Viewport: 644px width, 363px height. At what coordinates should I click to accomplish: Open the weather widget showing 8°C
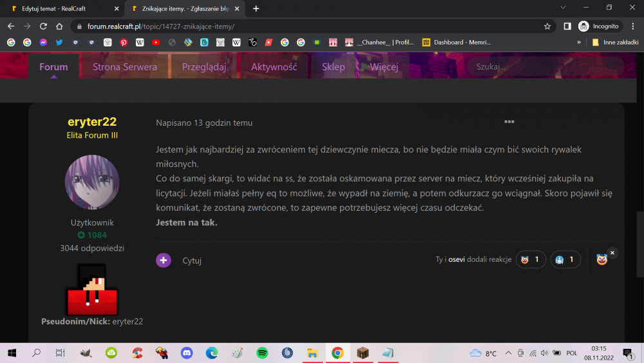tap(483, 353)
